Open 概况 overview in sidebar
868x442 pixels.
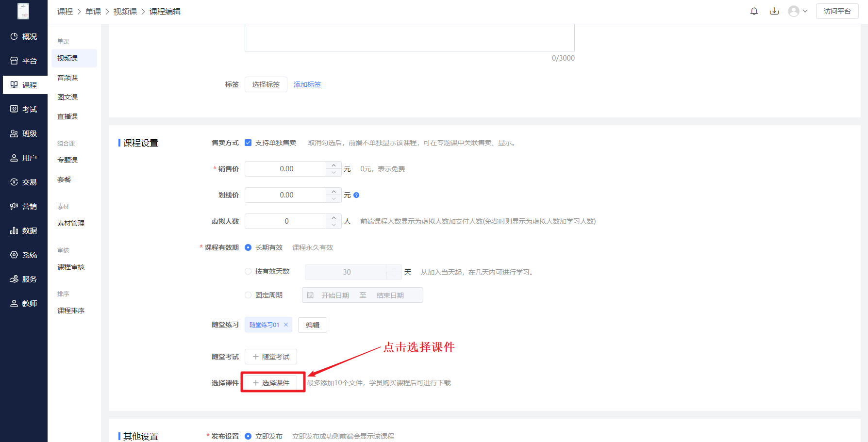coord(24,36)
